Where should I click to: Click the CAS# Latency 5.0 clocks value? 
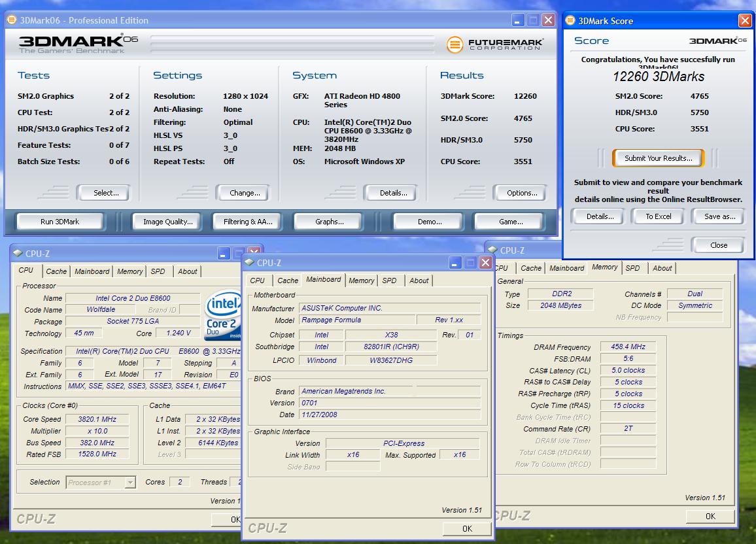pos(628,370)
